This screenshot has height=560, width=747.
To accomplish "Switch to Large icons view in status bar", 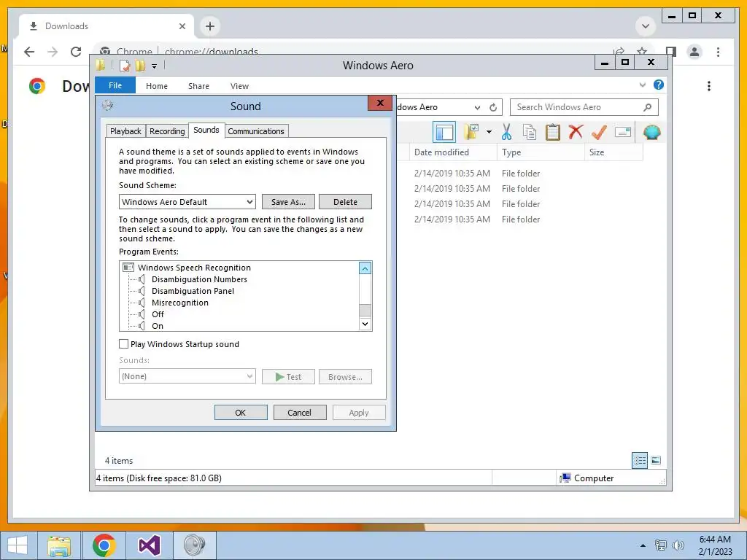I will (656, 460).
